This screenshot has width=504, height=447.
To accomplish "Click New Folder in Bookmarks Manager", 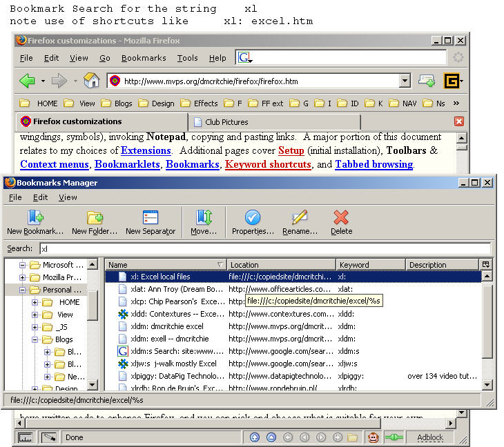I will pyautogui.click(x=95, y=222).
